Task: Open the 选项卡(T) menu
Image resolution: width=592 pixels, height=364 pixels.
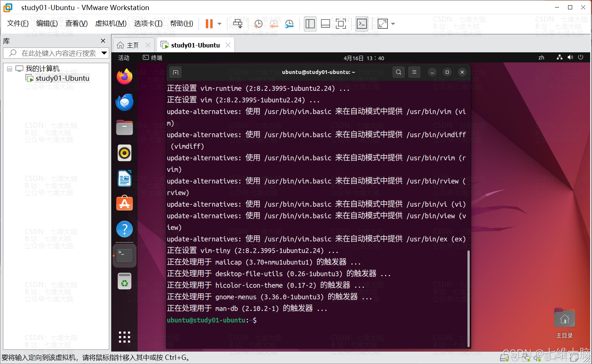Action: (148, 24)
